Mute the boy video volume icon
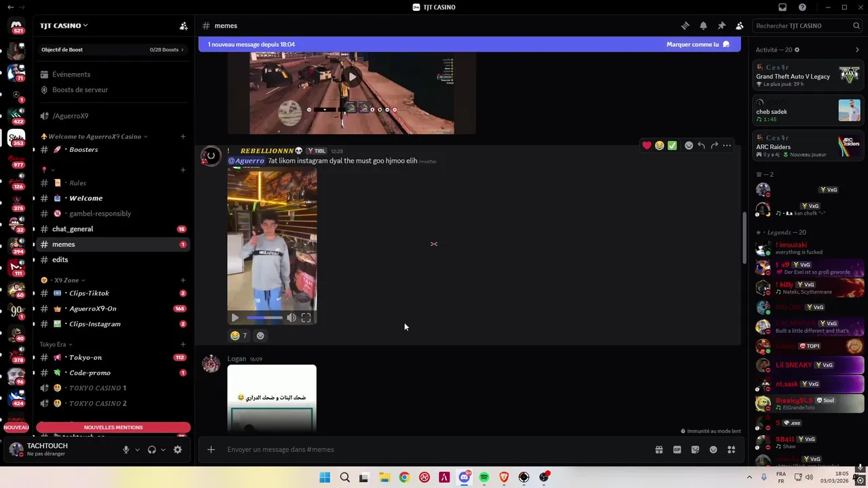The height and width of the screenshot is (488, 868). 291,317
